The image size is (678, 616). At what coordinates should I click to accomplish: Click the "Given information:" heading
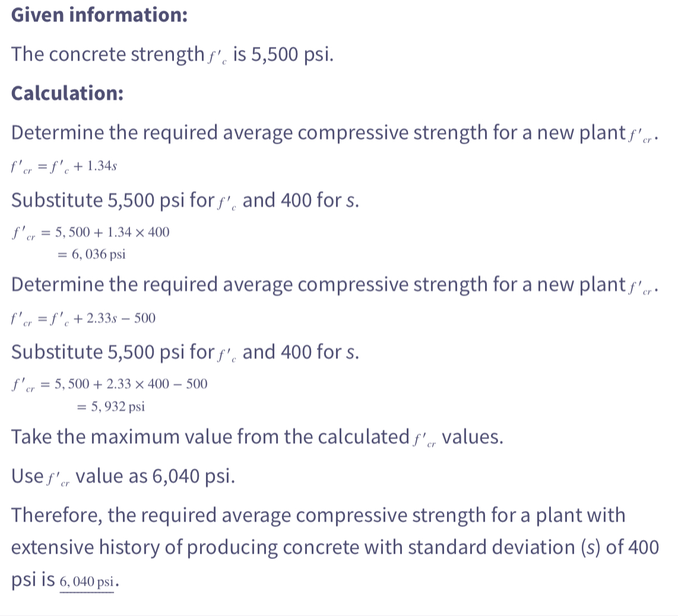[x=99, y=15]
